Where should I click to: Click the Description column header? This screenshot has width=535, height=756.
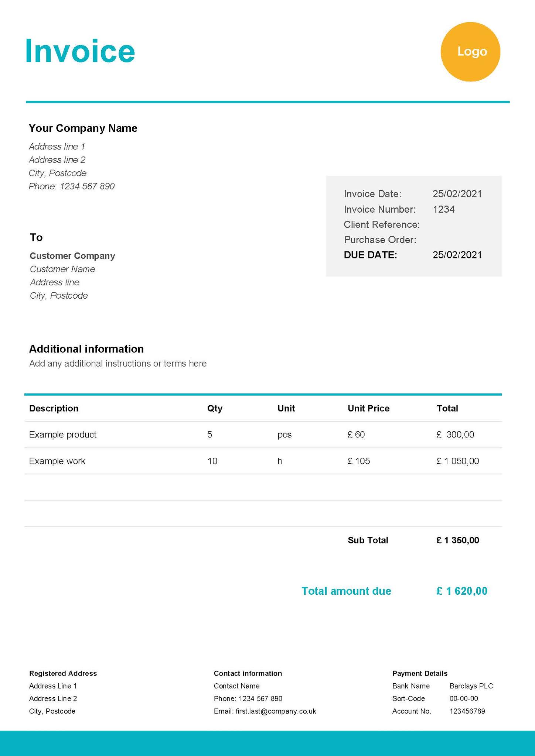click(x=54, y=408)
